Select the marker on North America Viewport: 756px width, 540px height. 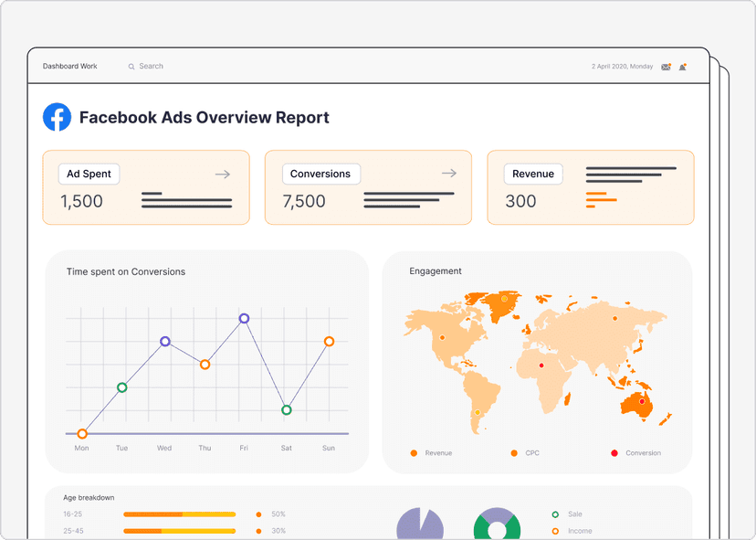pos(442,338)
